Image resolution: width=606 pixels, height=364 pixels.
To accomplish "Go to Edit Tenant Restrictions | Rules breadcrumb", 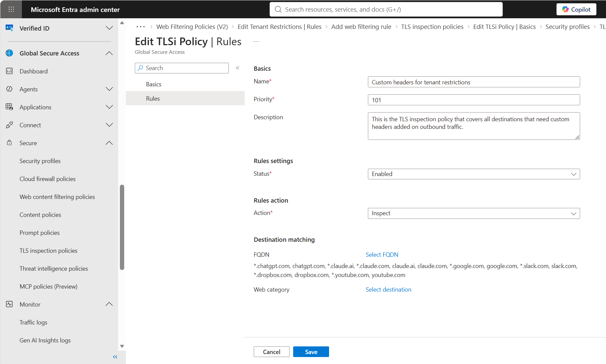I will 280,27.
